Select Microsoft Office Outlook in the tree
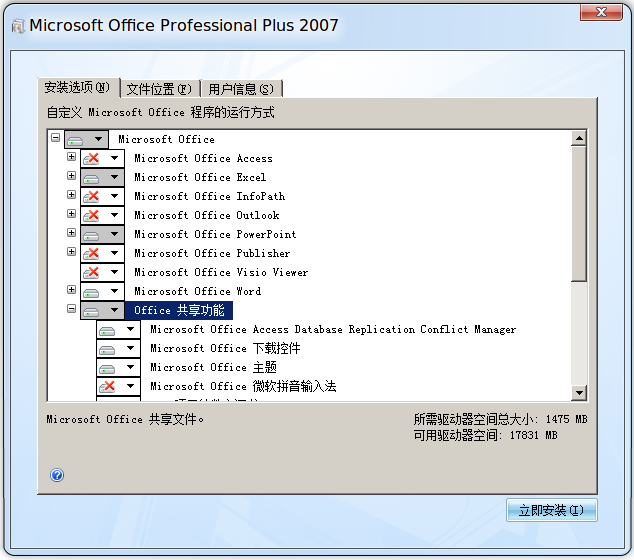634x560 pixels. 207,216
